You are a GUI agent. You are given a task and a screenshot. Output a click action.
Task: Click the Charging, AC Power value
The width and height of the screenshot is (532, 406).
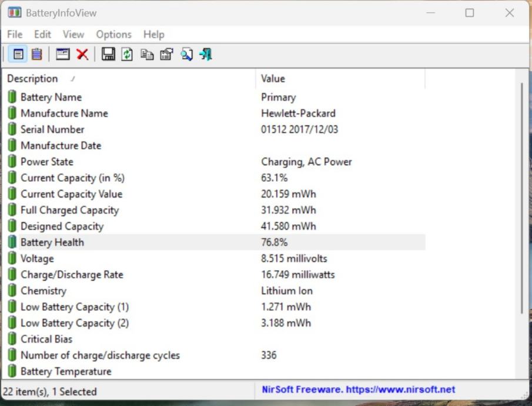pyautogui.click(x=306, y=162)
